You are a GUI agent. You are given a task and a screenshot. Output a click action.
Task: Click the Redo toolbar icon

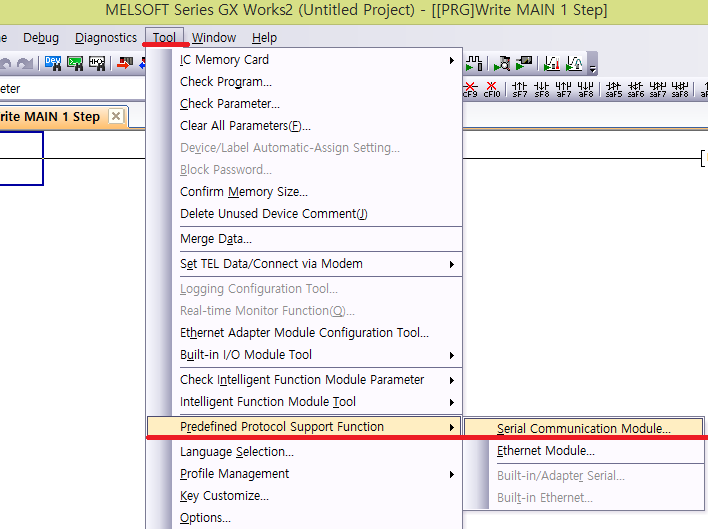(x=25, y=64)
